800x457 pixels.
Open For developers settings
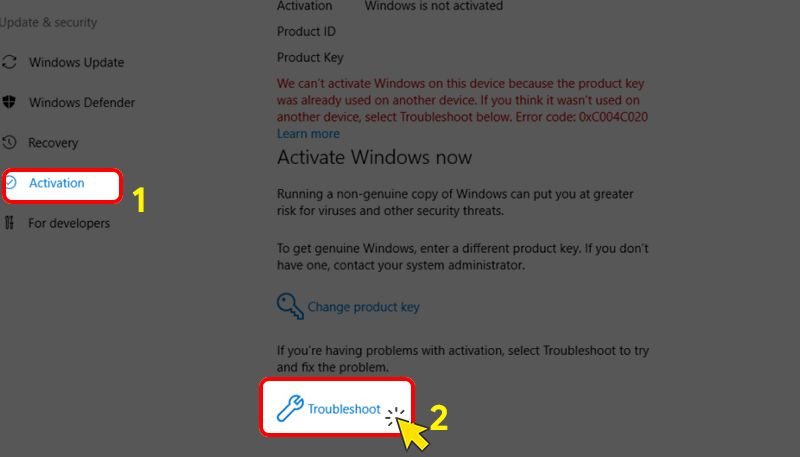(69, 223)
